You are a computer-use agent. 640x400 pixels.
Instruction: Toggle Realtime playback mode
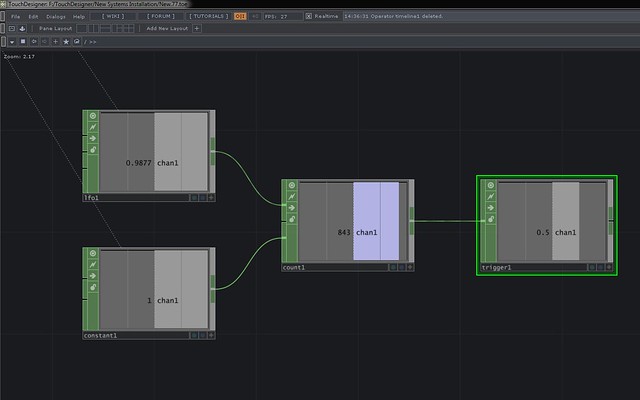pyautogui.click(x=307, y=17)
